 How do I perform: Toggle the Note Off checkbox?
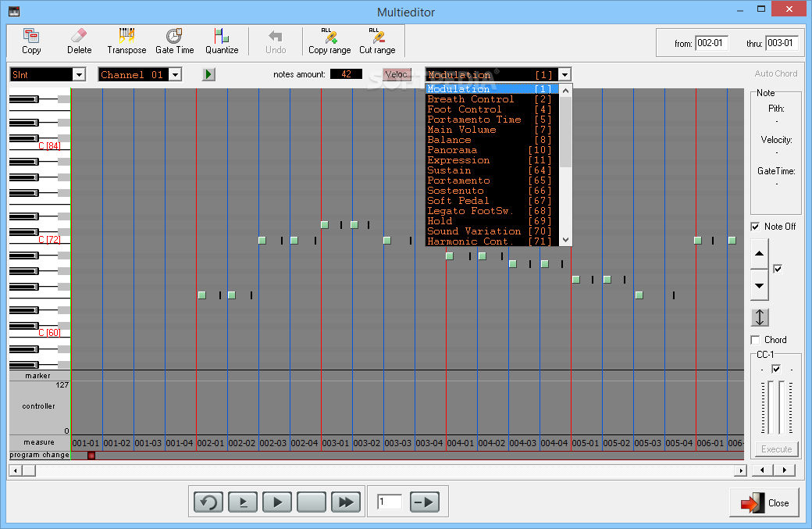[755, 227]
